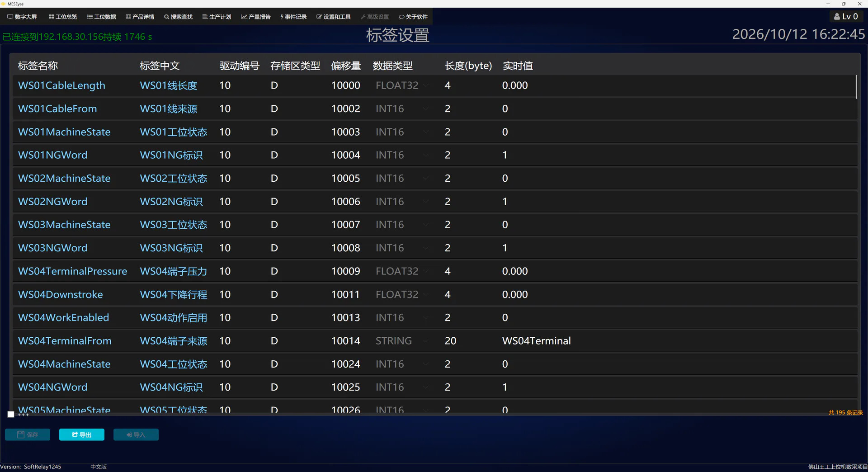Click the Version SoftRelay1245 status text
The height and width of the screenshot is (472, 868).
(x=31, y=467)
